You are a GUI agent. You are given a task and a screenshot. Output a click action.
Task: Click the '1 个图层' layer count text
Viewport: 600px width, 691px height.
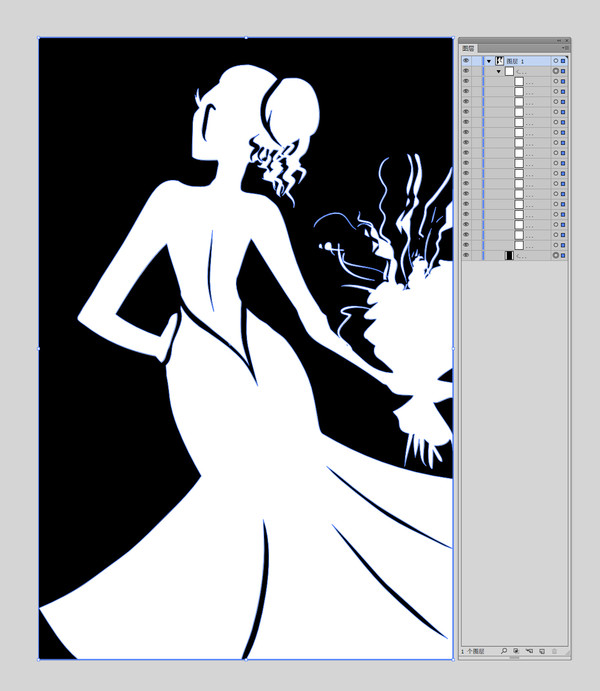pyautogui.click(x=473, y=651)
